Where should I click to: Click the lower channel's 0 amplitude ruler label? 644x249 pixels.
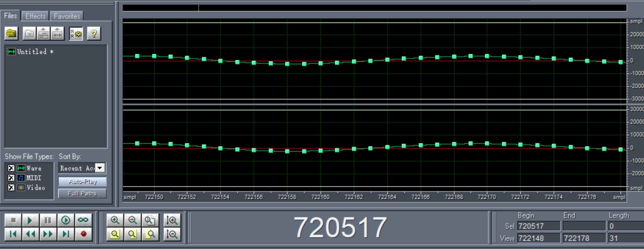[632, 148]
